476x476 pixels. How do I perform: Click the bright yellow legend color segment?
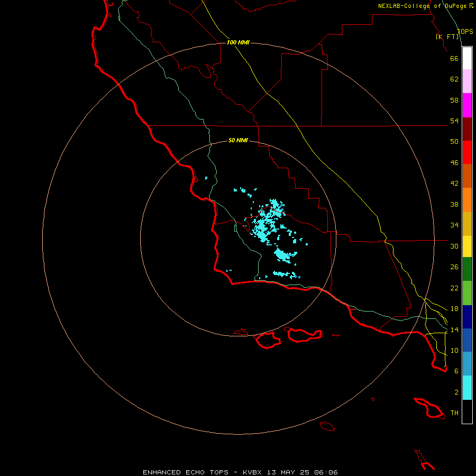point(467,246)
